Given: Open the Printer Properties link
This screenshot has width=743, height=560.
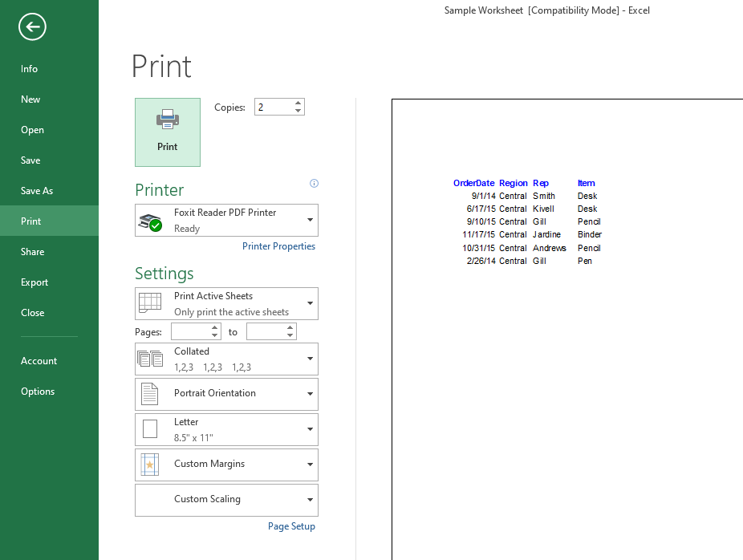Looking at the screenshot, I should (278, 246).
